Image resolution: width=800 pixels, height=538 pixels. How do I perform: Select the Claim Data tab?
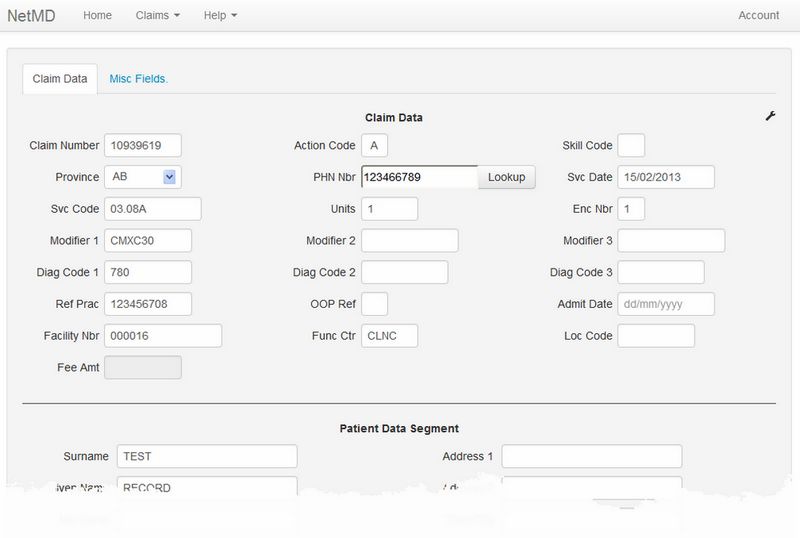pos(60,79)
